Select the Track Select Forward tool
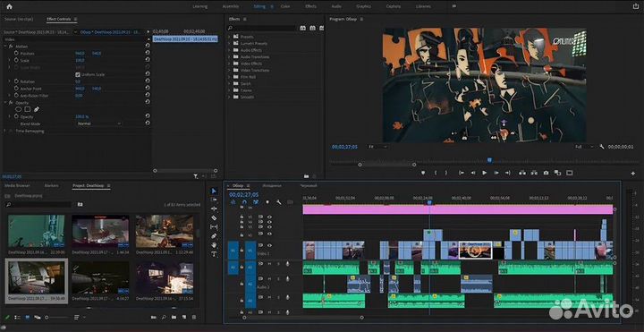This screenshot has width=644, height=332. pos(214,200)
